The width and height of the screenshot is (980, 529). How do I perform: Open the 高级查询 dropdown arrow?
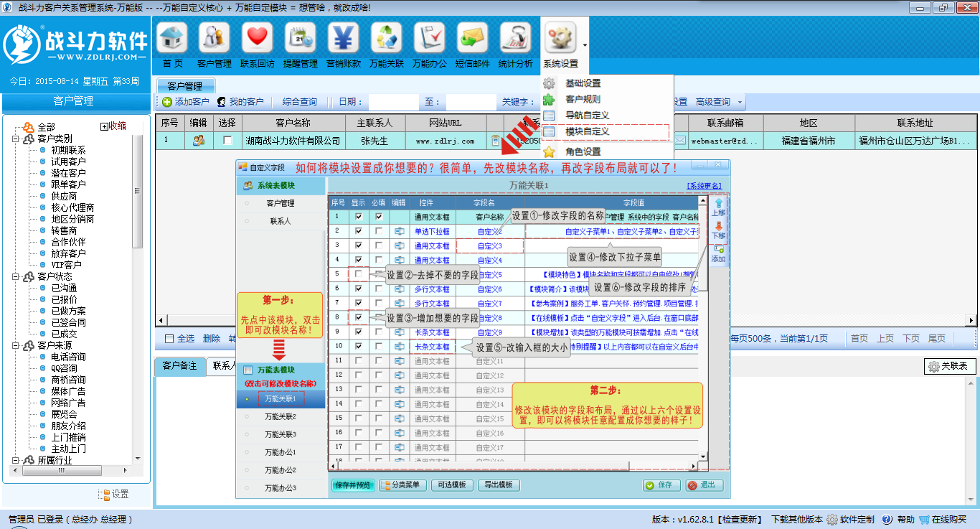(740, 103)
